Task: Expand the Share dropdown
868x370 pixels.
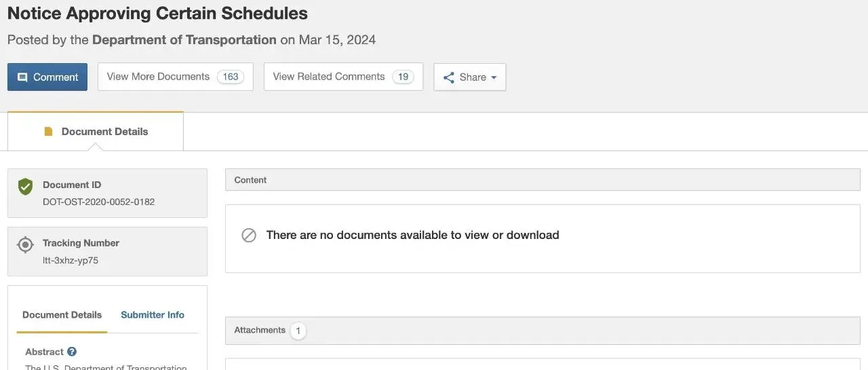Action: 469,77
